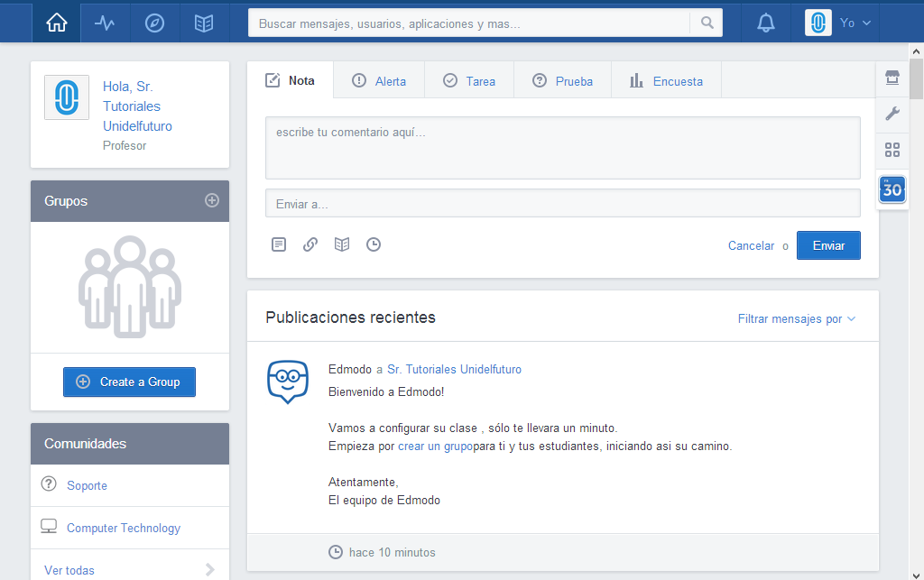Viewport: 924px width, 580px height.
Task: Open the Soporte community link
Action: pyautogui.click(x=88, y=485)
